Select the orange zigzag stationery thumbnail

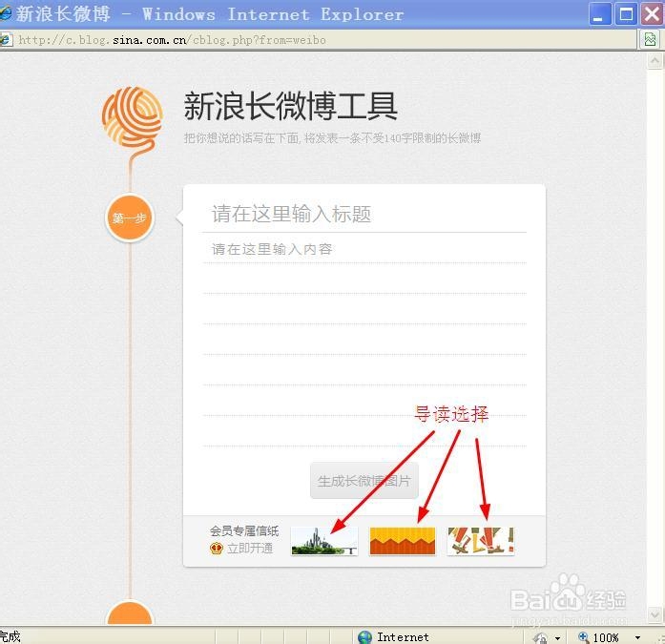pos(403,541)
